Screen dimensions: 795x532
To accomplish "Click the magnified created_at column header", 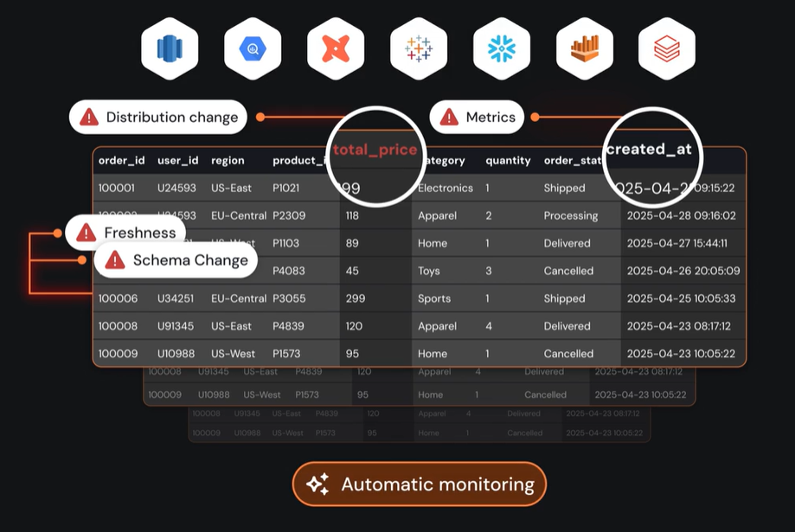I will pyautogui.click(x=649, y=149).
